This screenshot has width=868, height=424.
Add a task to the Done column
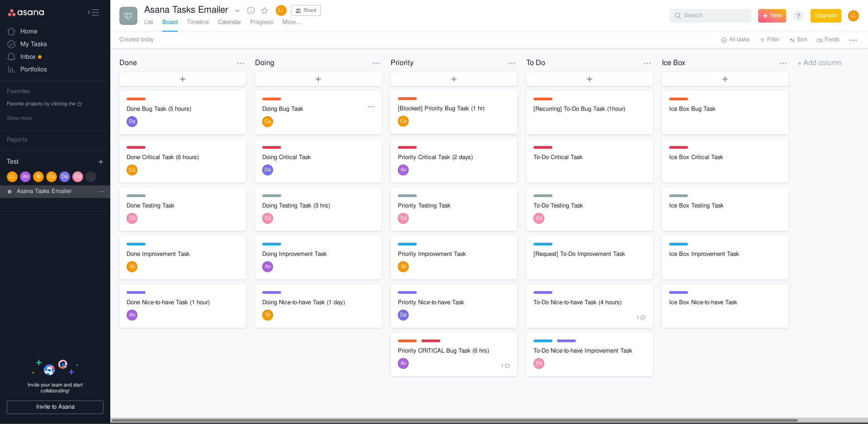coord(183,79)
